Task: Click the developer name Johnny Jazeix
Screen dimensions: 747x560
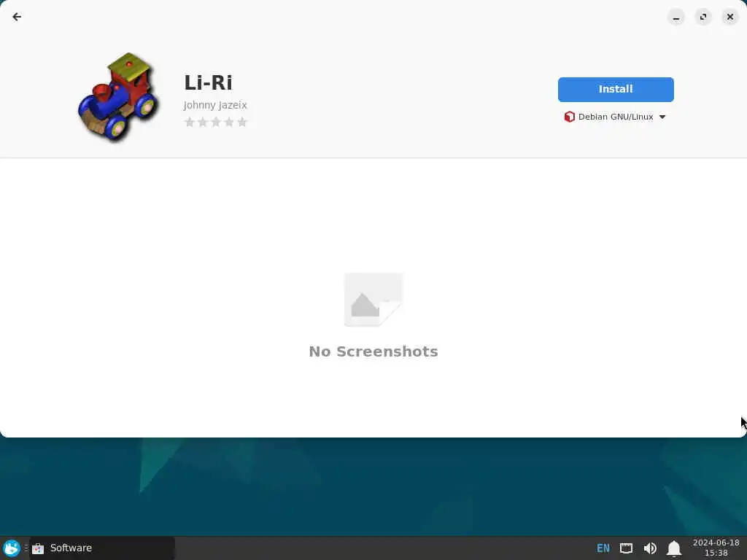Action: tap(215, 105)
